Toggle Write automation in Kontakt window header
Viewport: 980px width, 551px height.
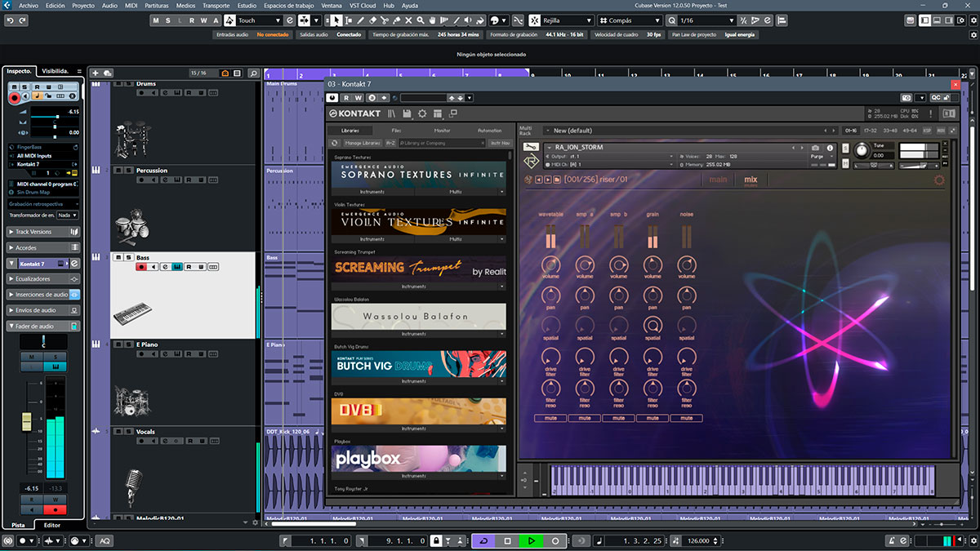(358, 98)
